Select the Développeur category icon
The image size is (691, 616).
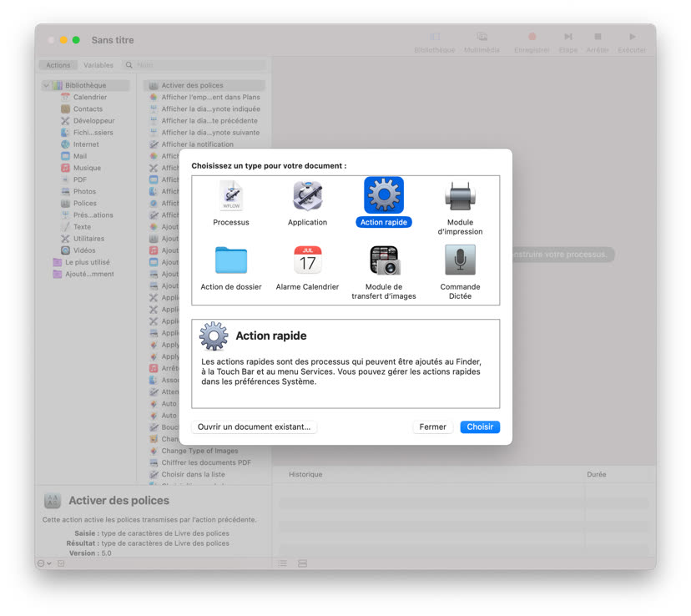65,121
